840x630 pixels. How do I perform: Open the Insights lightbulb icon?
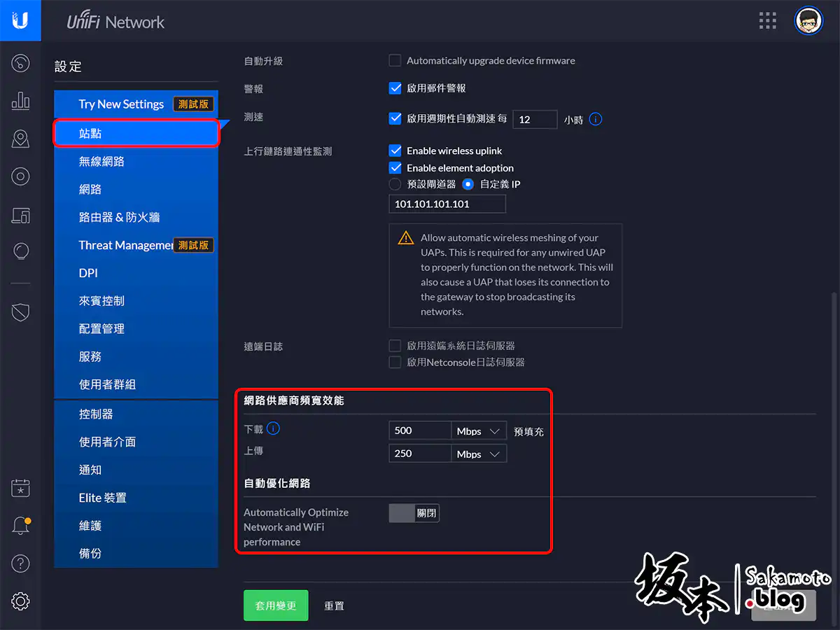click(20, 251)
